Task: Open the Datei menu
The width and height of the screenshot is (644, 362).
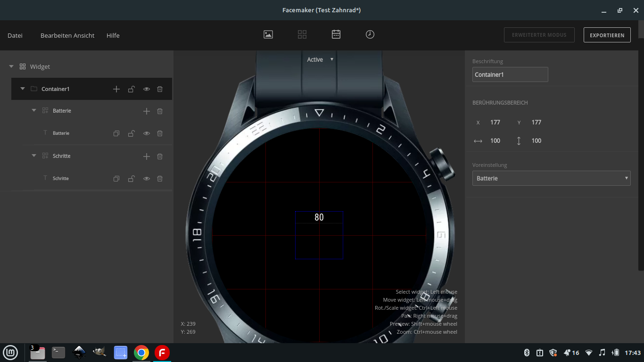Action: [x=15, y=35]
